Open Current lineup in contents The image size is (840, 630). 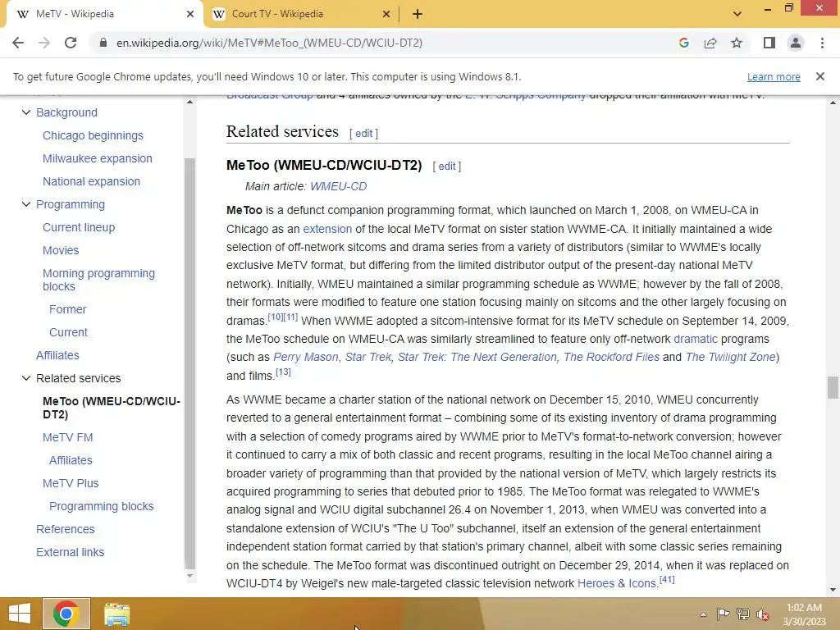pos(79,227)
